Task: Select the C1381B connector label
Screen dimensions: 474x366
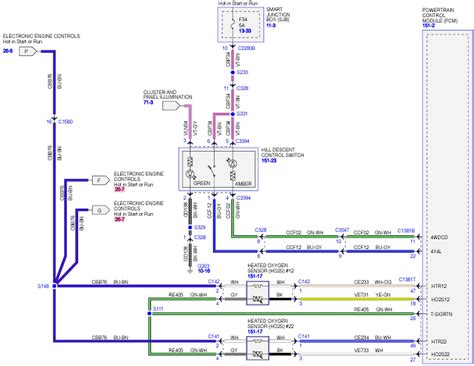Action: pos(406,231)
